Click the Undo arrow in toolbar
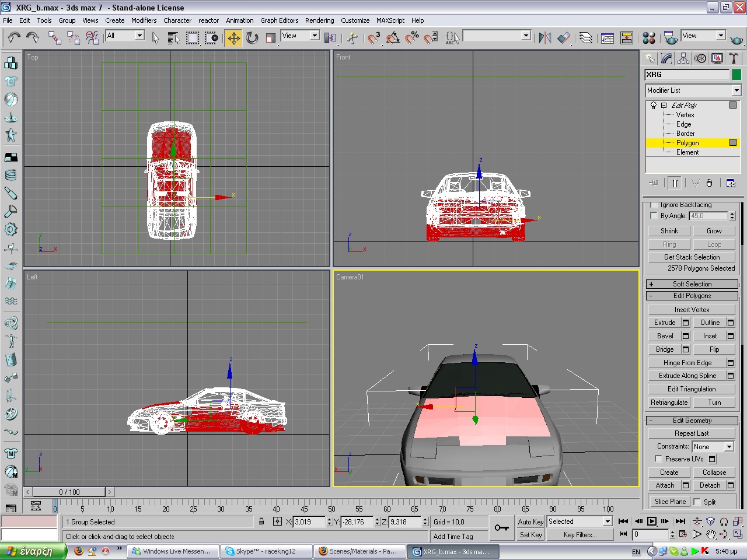747x560 pixels. point(13,38)
